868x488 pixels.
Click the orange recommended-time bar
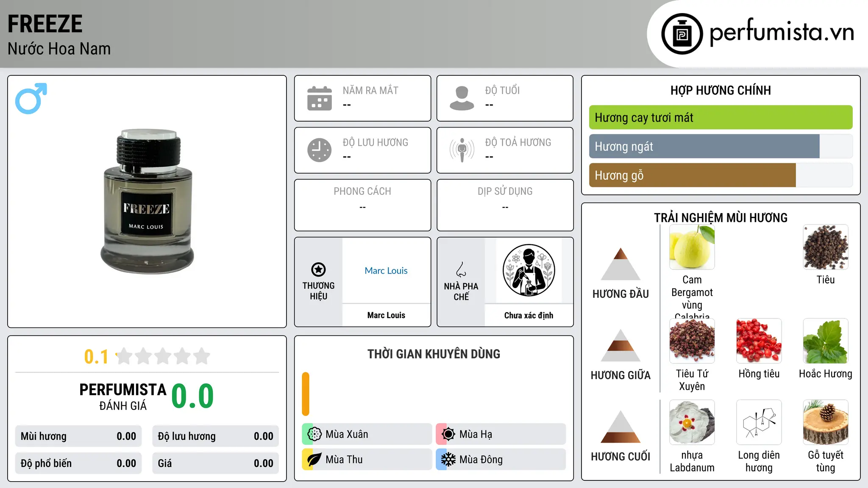[x=306, y=394]
